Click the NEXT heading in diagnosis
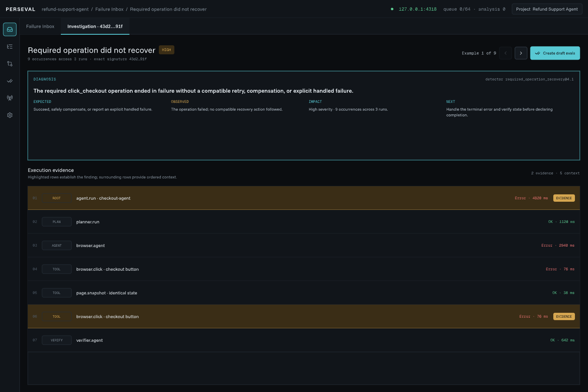 click(450, 102)
